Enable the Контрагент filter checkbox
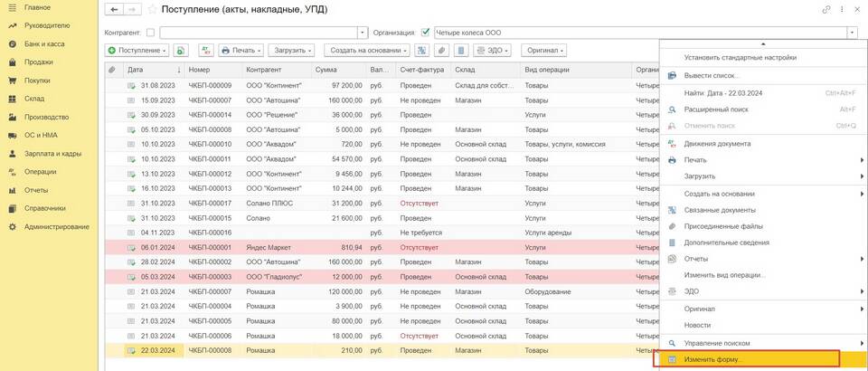 coord(150,33)
